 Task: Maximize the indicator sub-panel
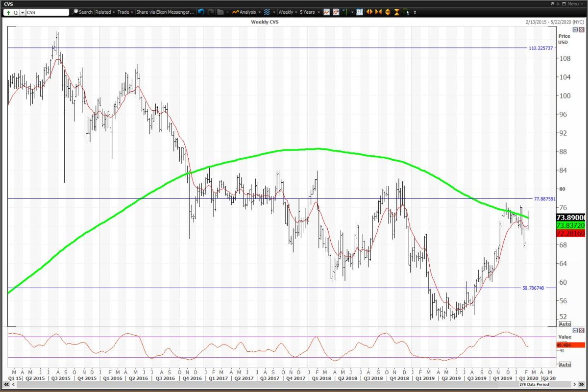pyautogui.click(x=575, y=330)
